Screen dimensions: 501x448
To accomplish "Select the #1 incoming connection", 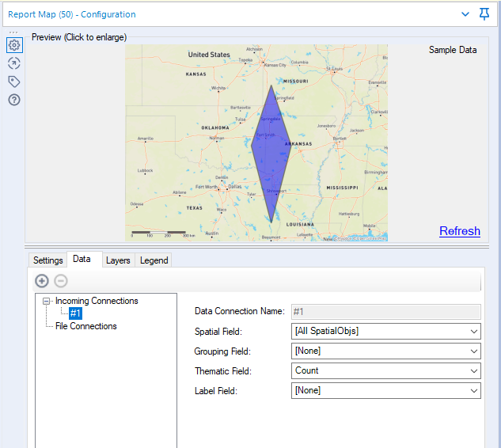I will click(x=75, y=313).
